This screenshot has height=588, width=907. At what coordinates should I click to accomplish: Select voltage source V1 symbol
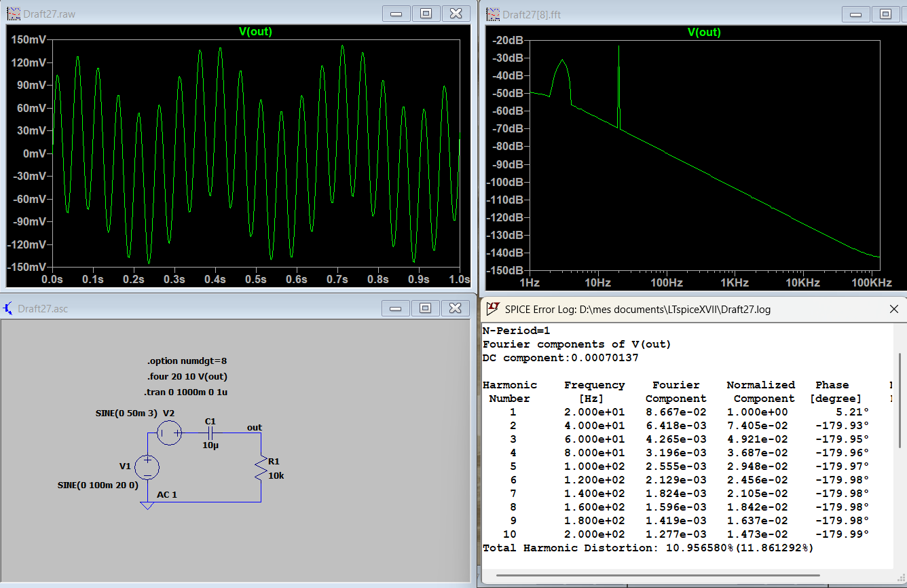click(x=147, y=467)
